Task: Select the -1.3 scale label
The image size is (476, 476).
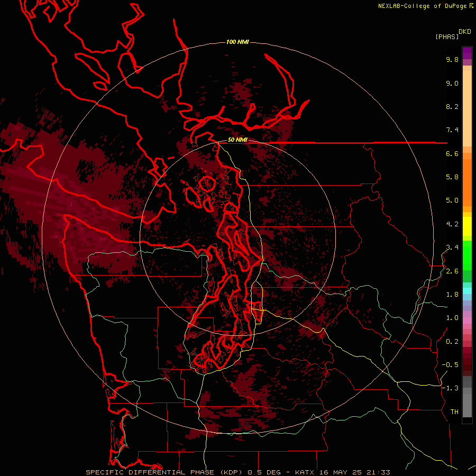Action: tap(450, 388)
